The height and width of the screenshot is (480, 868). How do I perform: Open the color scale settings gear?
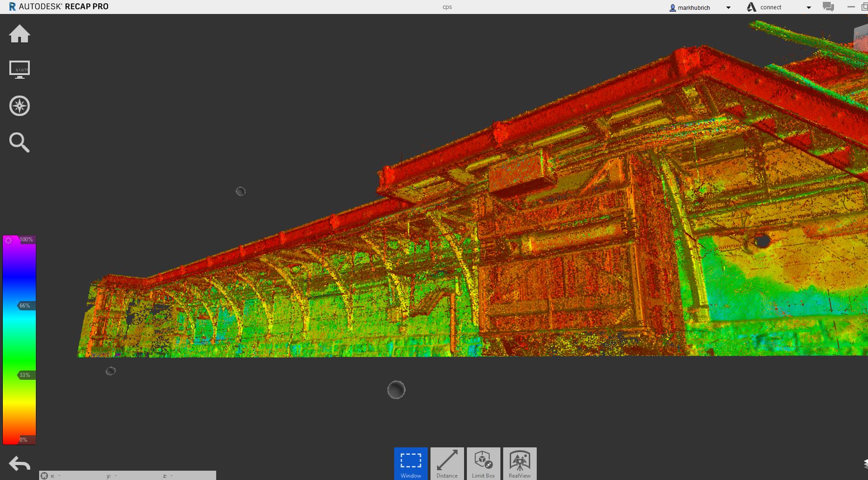[x=8, y=240]
